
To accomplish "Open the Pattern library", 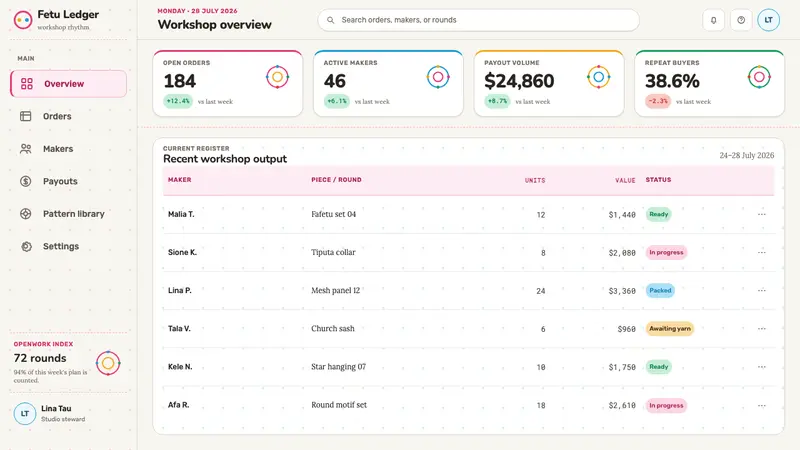I will 68,214.
